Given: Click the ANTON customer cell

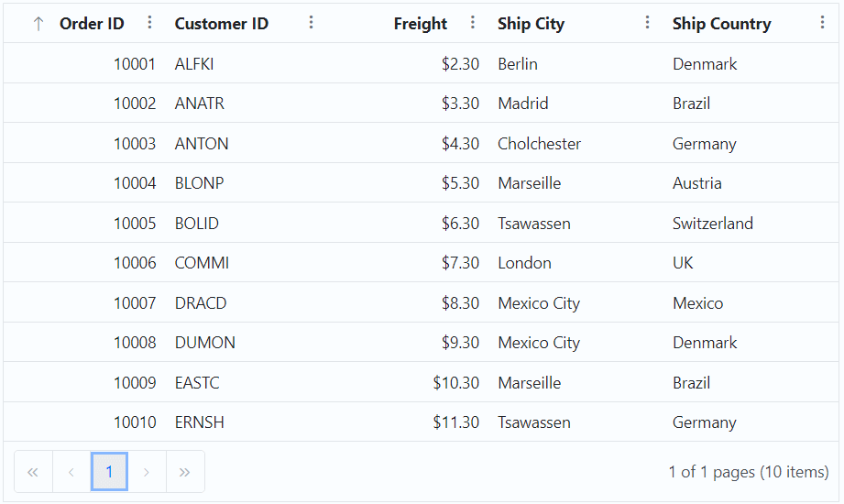Looking at the screenshot, I should (x=202, y=144).
